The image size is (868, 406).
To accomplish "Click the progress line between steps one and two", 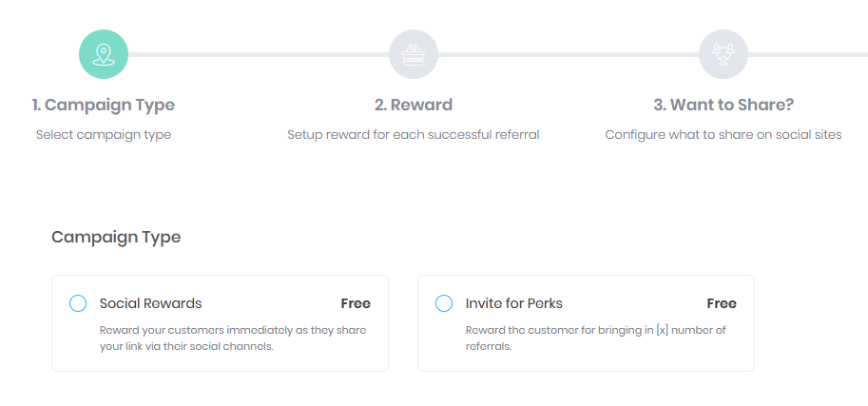I will [259, 54].
